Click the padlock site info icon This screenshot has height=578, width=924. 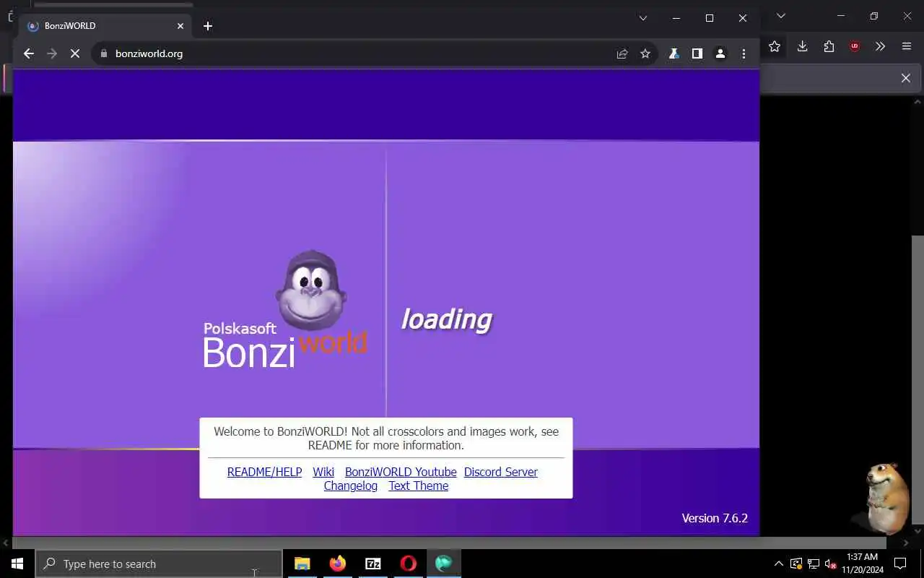coord(104,53)
